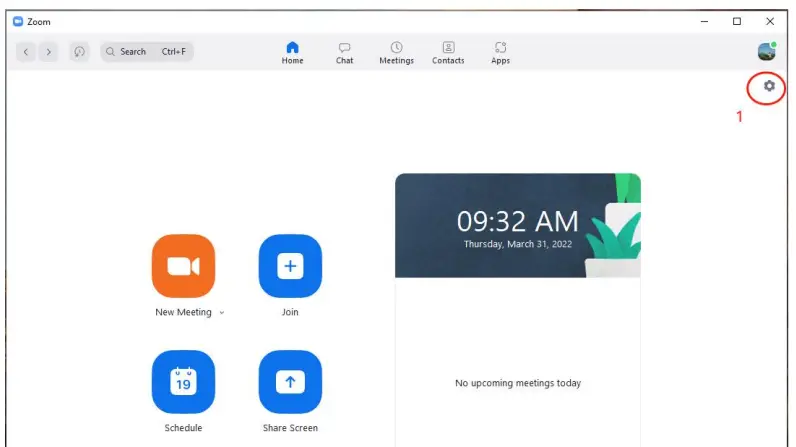Click the Schedule label text
The image size is (796, 447).
(183, 428)
